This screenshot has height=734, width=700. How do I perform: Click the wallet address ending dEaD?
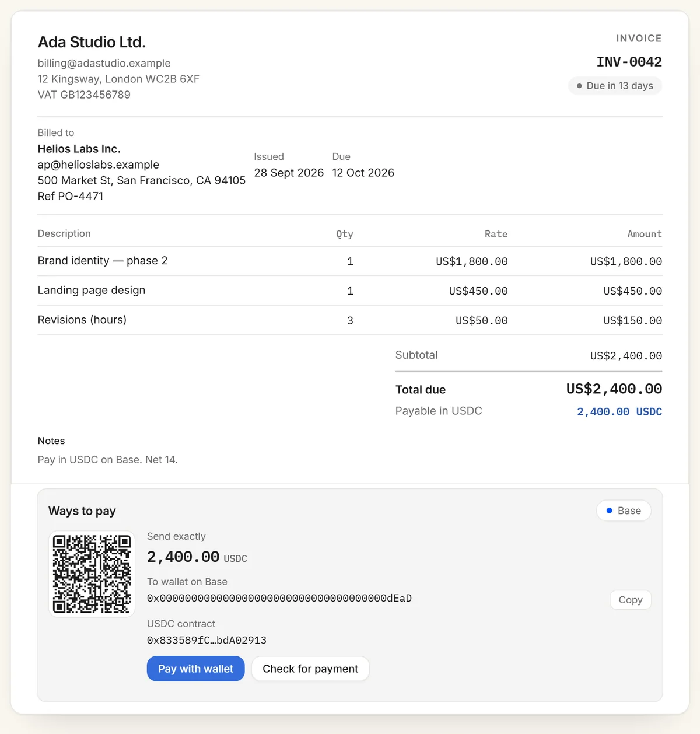279,598
